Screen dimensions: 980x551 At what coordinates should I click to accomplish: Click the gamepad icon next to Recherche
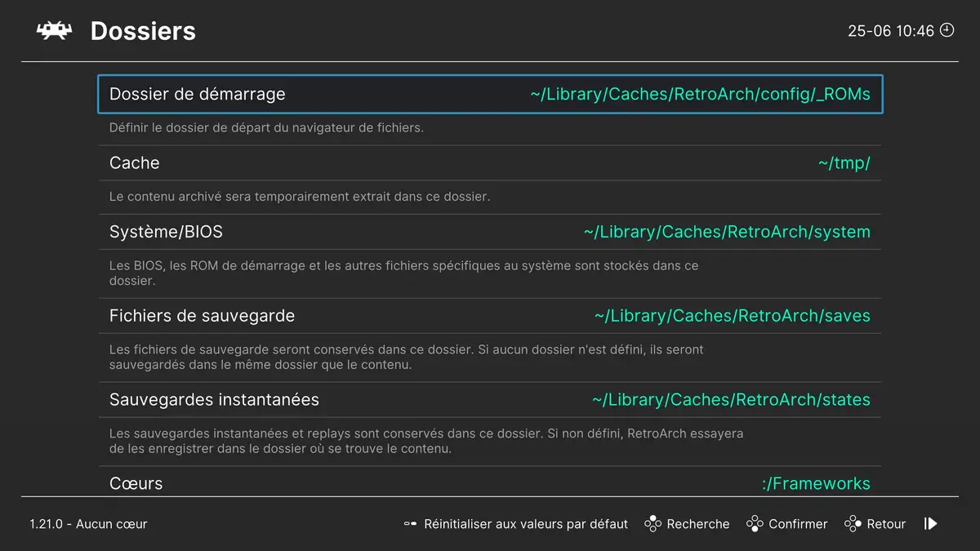click(x=653, y=524)
